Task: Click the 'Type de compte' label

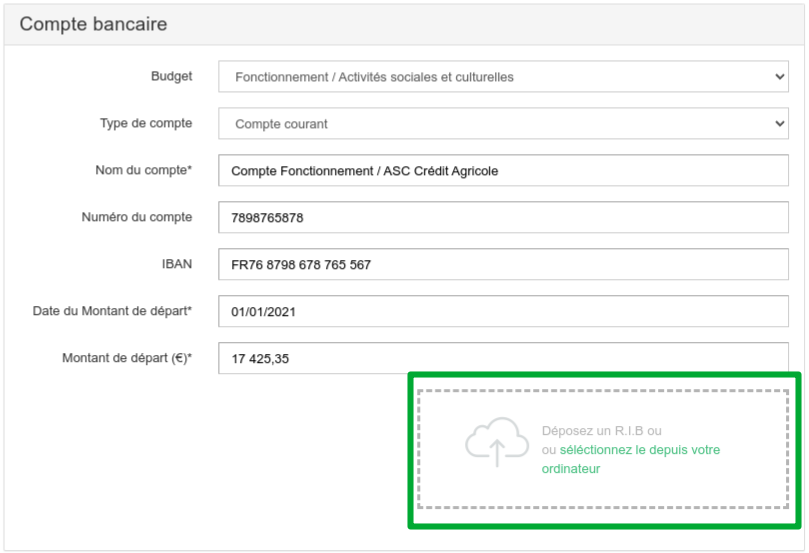Action: click(x=145, y=123)
